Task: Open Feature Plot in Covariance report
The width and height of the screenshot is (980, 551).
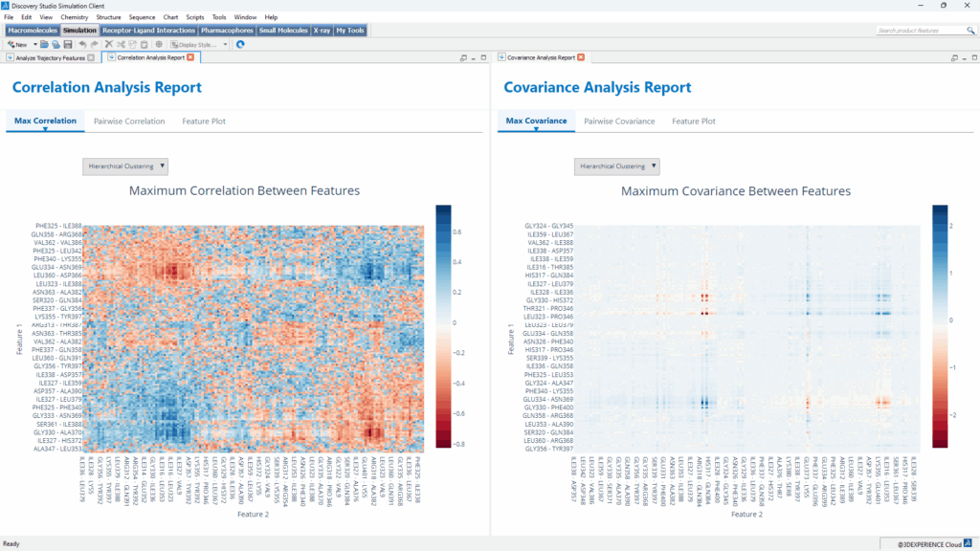Action: coord(694,121)
